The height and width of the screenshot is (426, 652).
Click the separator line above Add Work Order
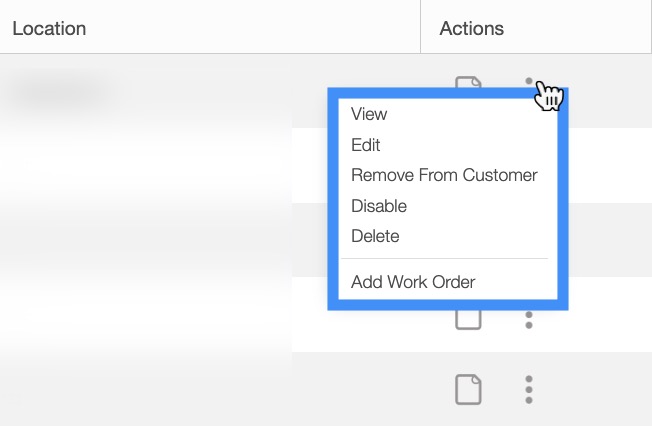click(447, 259)
